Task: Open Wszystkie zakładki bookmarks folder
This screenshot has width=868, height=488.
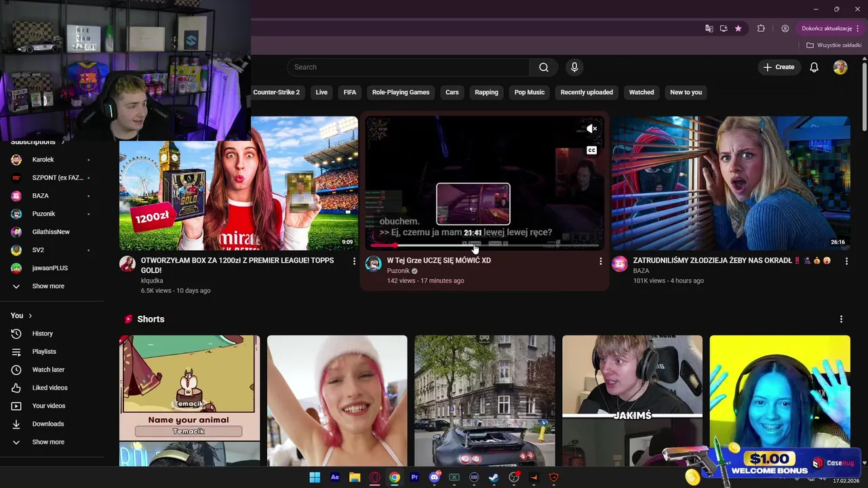Action: [x=834, y=45]
